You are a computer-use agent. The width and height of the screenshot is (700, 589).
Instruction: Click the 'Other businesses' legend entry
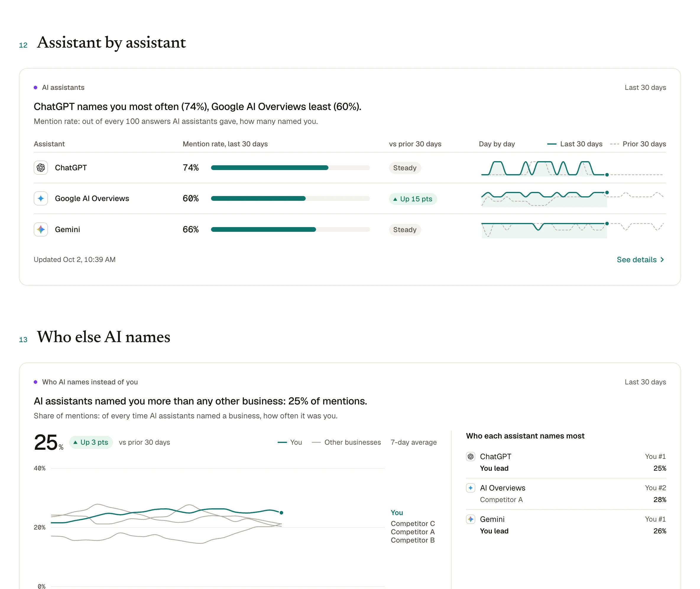pyautogui.click(x=346, y=442)
